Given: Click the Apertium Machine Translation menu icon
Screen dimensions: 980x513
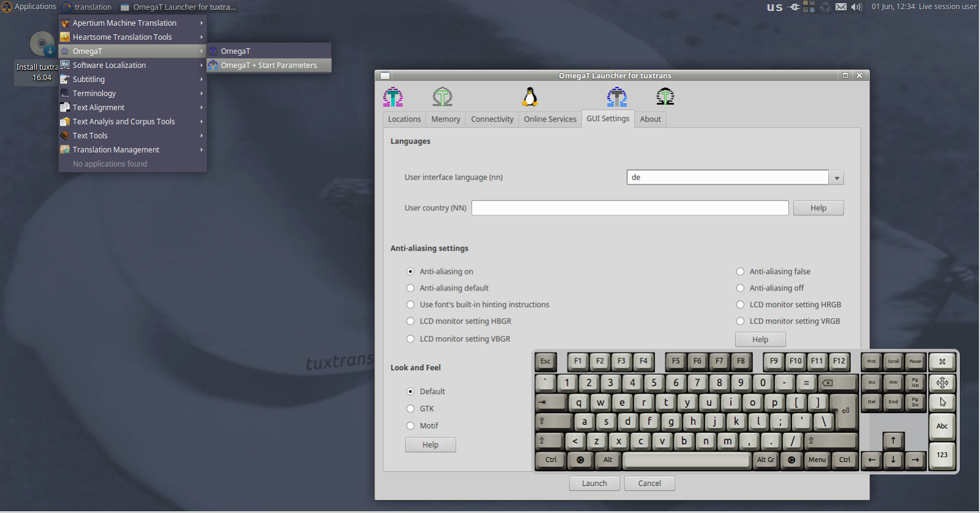Looking at the screenshot, I should (x=65, y=23).
